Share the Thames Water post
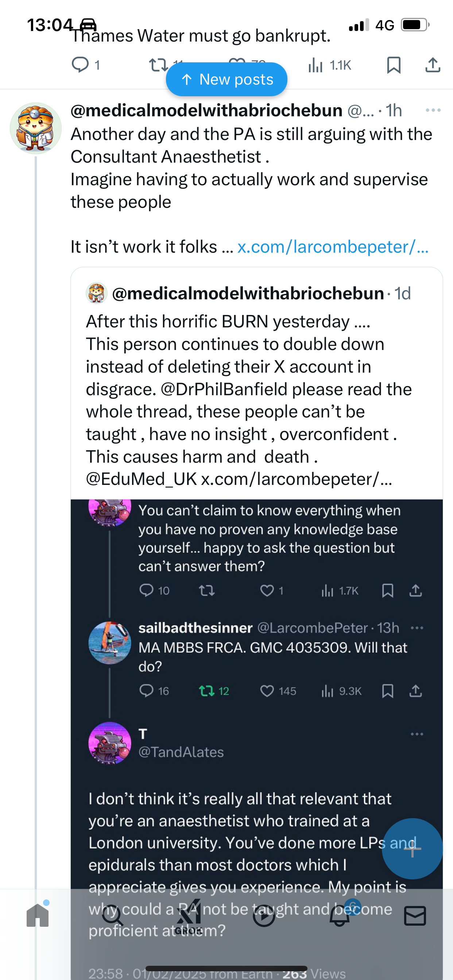 click(x=433, y=65)
